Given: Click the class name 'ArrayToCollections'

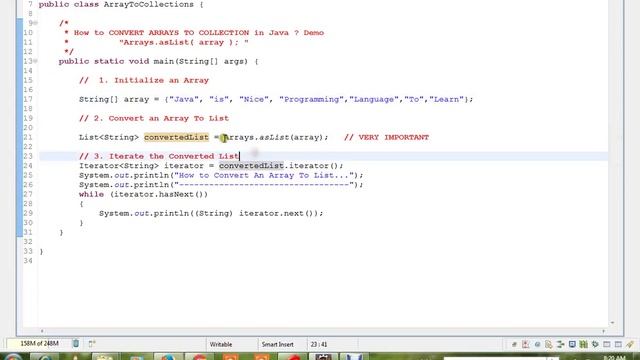Looking at the screenshot, I should [x=149, y=4].
